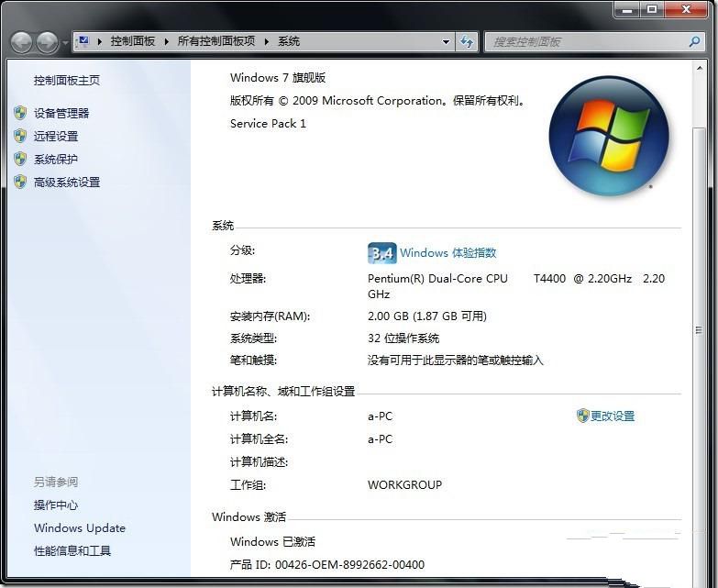The image size is (718, 588).
Task: Click the shield icon beside 更改设置
Action: [x=582, y=416]
